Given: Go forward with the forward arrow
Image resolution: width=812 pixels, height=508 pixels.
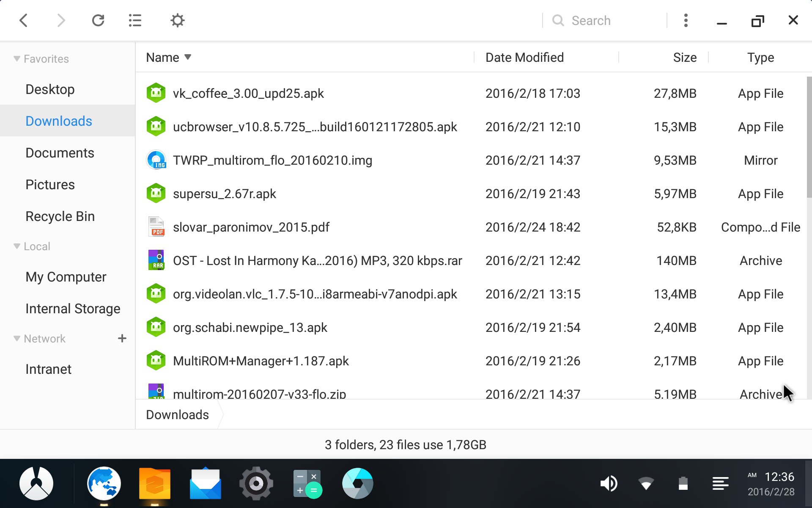Looking at the screenshot, I should coord(61,20).
